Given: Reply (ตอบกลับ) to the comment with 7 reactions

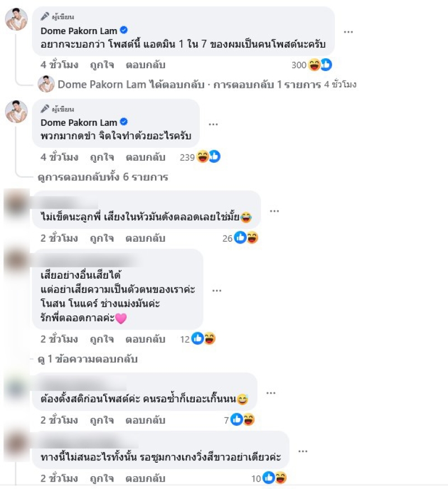Looking at the screenshot, I should (x=146, y=420).
